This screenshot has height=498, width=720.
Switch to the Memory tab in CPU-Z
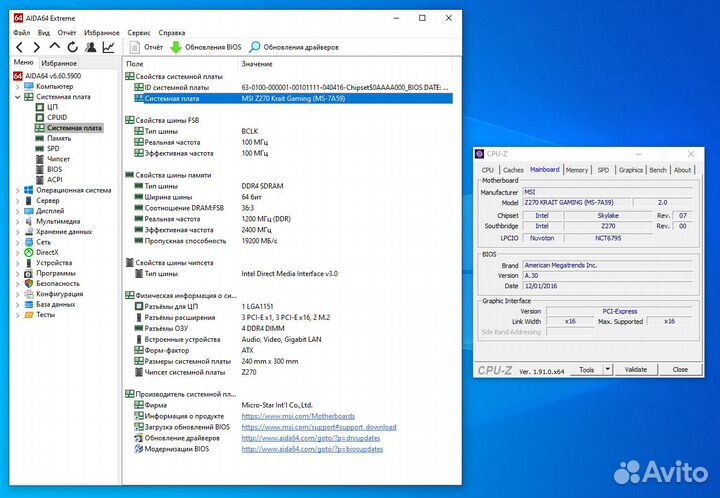click(577, 170)
